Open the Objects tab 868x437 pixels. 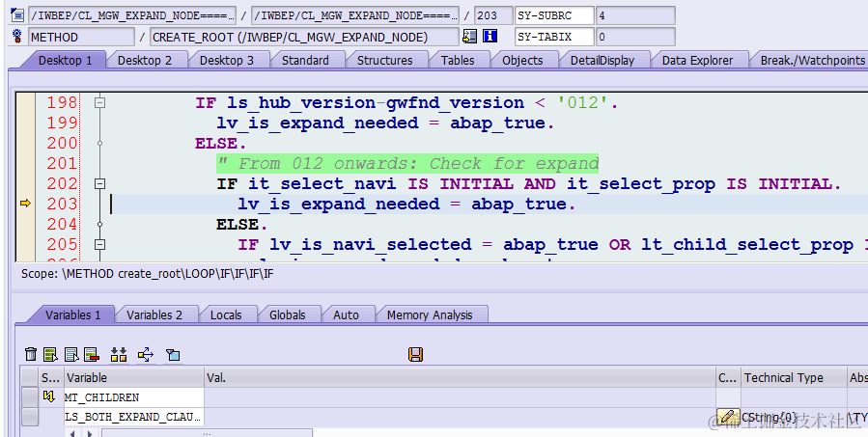522,61
